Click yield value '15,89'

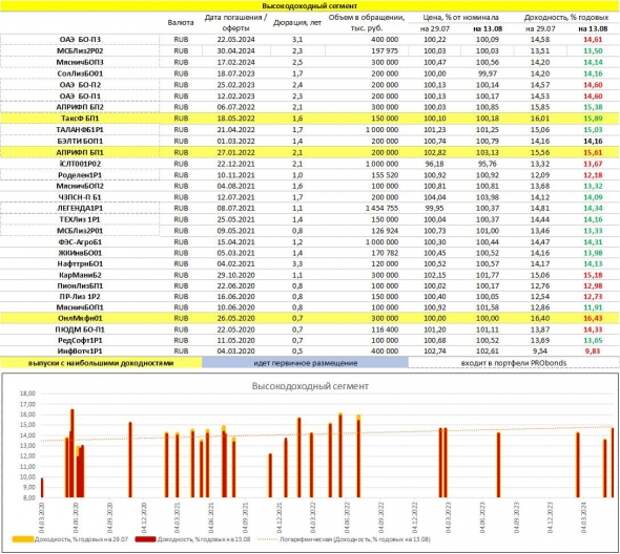click(593, 118)
